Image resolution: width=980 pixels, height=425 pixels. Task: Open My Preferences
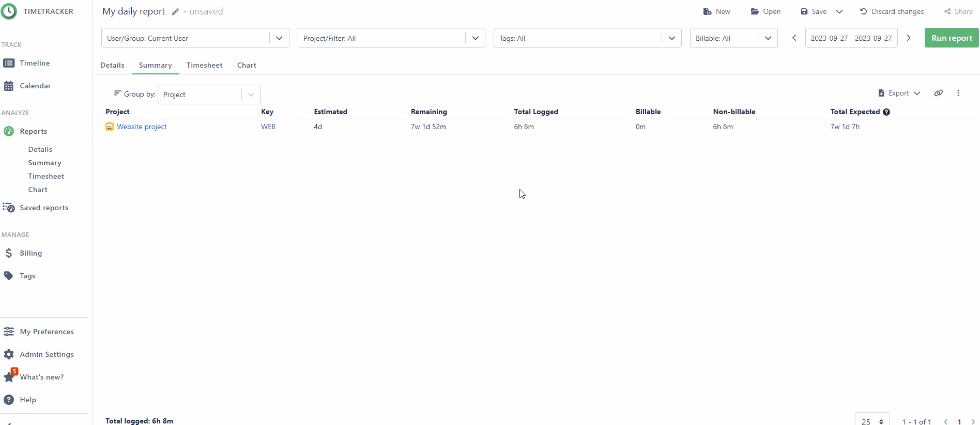pos(47,332)
